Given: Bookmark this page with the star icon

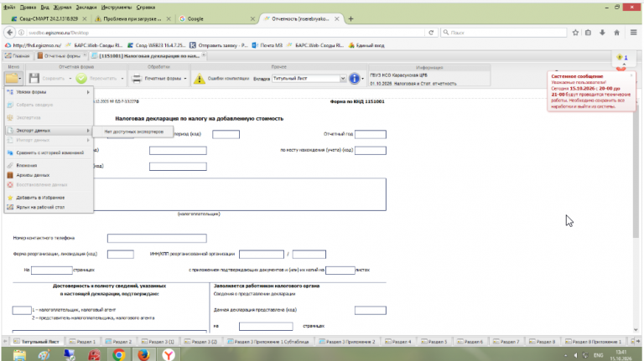Looking at the screenshot, I should (575, 33).
